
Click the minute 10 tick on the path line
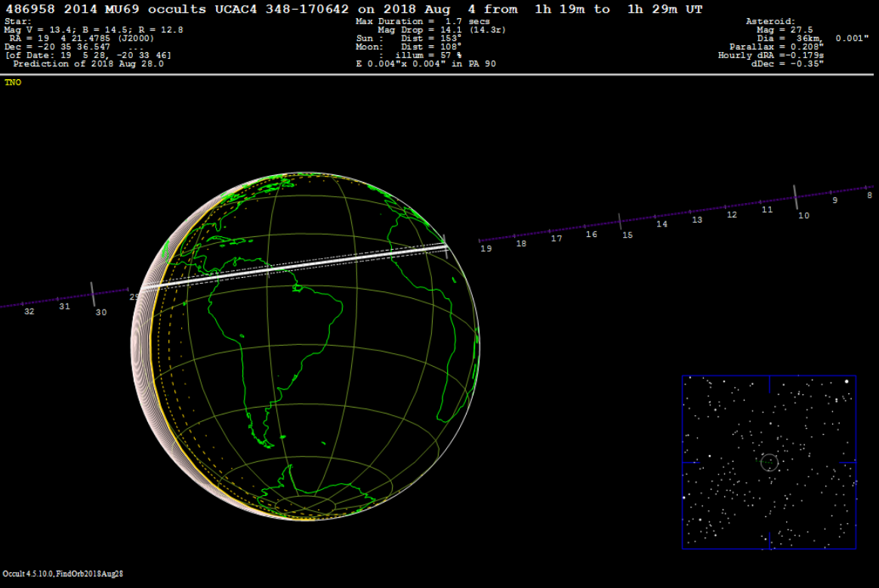click(x=795, y=196)
